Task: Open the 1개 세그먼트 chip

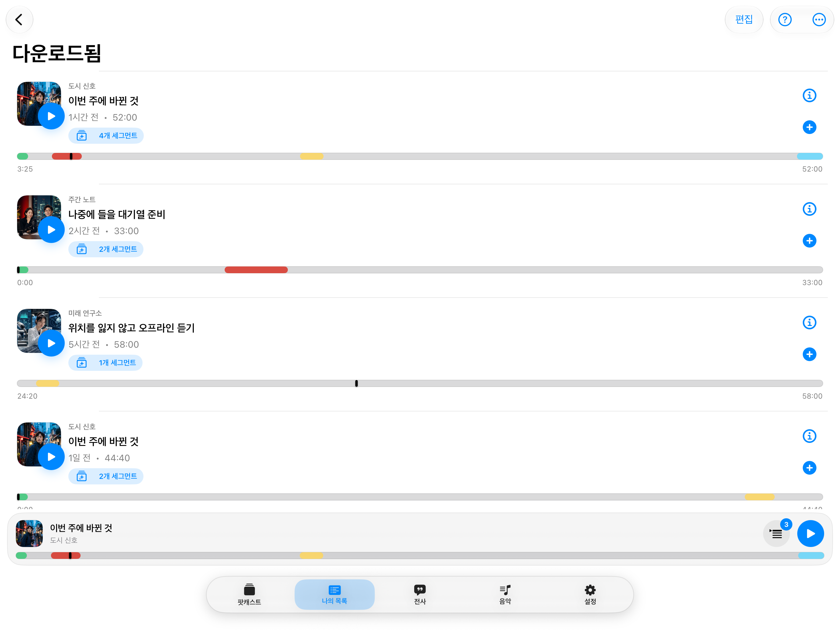Action: tap(105, 363)
